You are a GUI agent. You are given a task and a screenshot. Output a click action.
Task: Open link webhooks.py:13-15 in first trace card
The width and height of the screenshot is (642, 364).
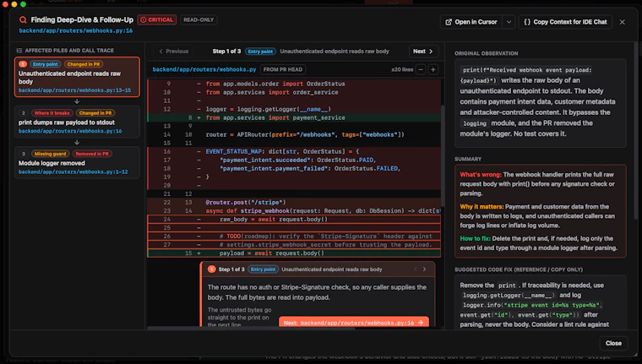click(74, 90)
